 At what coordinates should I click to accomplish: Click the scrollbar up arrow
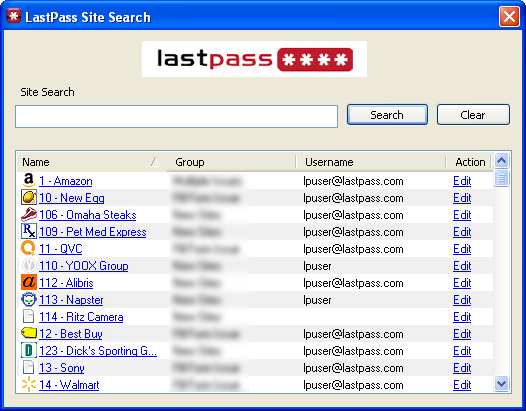point(501,161)
